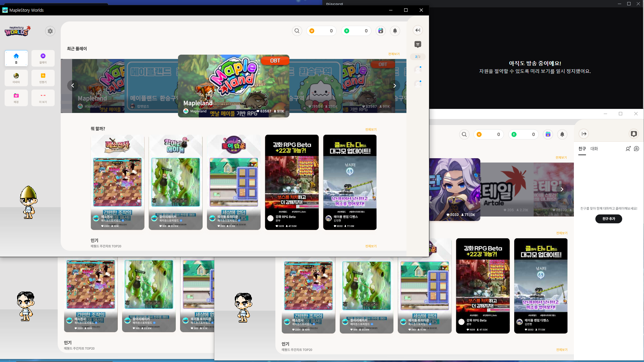Image resolution: width=644 pixels, height=362 pixels.
Task: Switch to the 대화 tab in the friends panel
Action: click(594, 148)
